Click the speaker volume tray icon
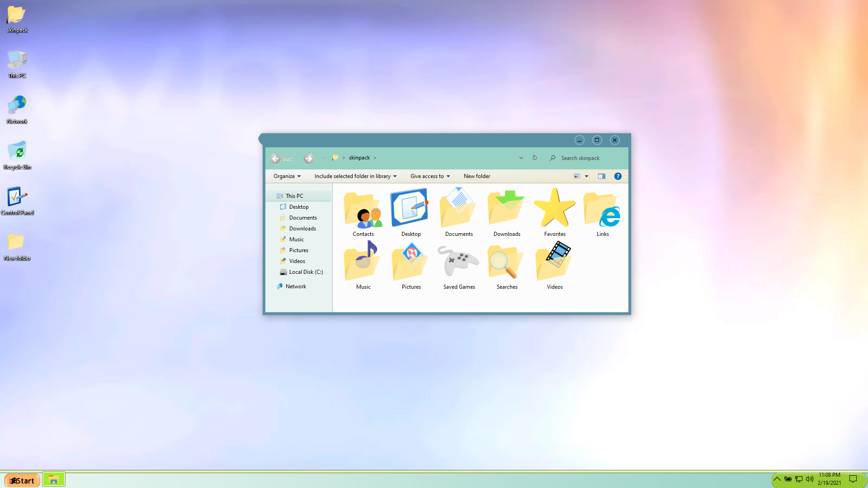868x488 pixels. 809,479
